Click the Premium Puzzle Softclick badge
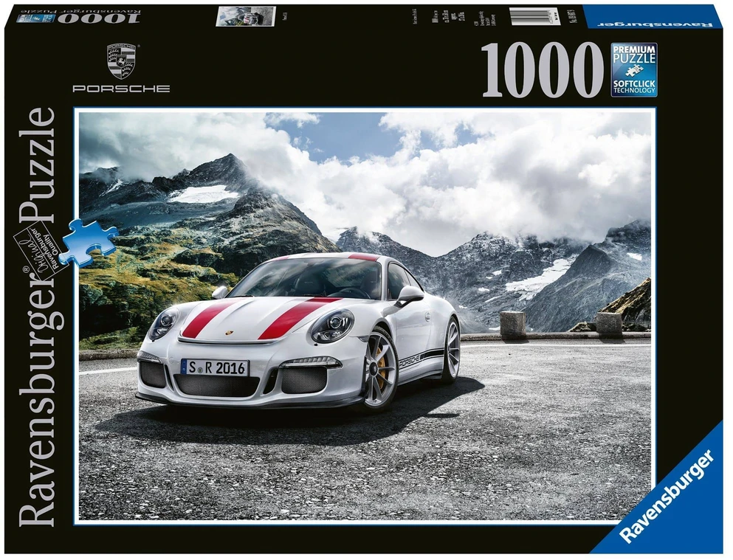 pos(634,69)
